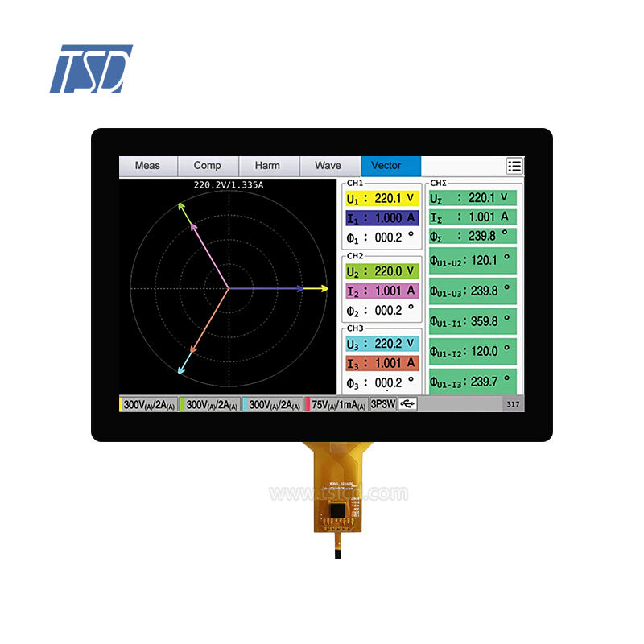This screenshot has width=644, height=644.
Task: Click the active Vector tab
Action: click(x=386, y=166)
